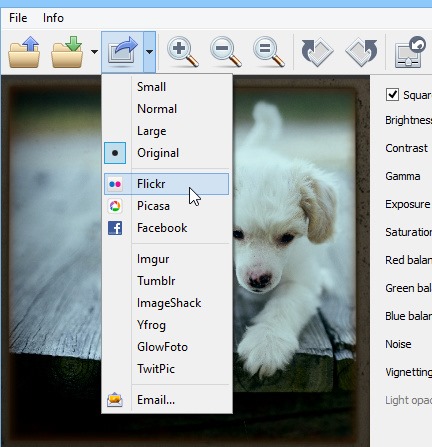The width and height of the screenshot is (432, 447).
Task: Reset zoom with the equals magnifier
Action: (x=269, y=52)
